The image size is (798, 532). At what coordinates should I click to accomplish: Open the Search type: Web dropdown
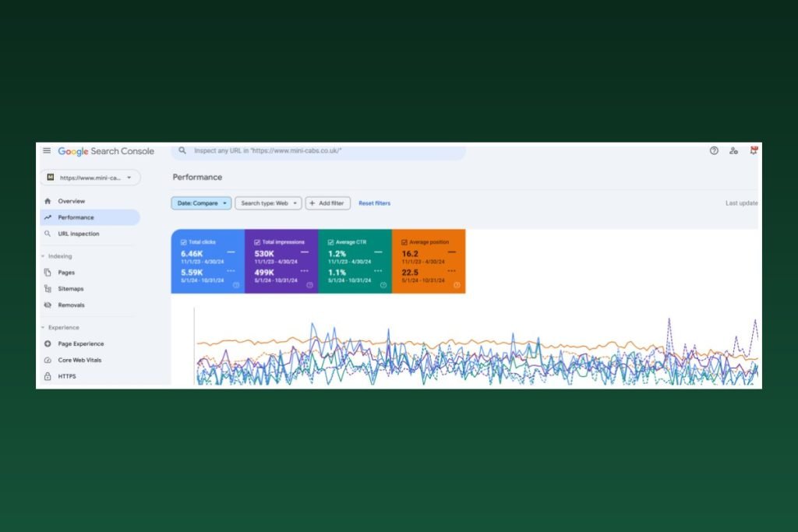268,203
